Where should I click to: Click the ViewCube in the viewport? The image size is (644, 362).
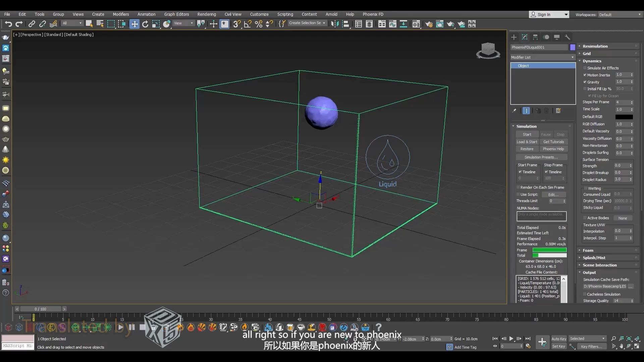point(488,50)
